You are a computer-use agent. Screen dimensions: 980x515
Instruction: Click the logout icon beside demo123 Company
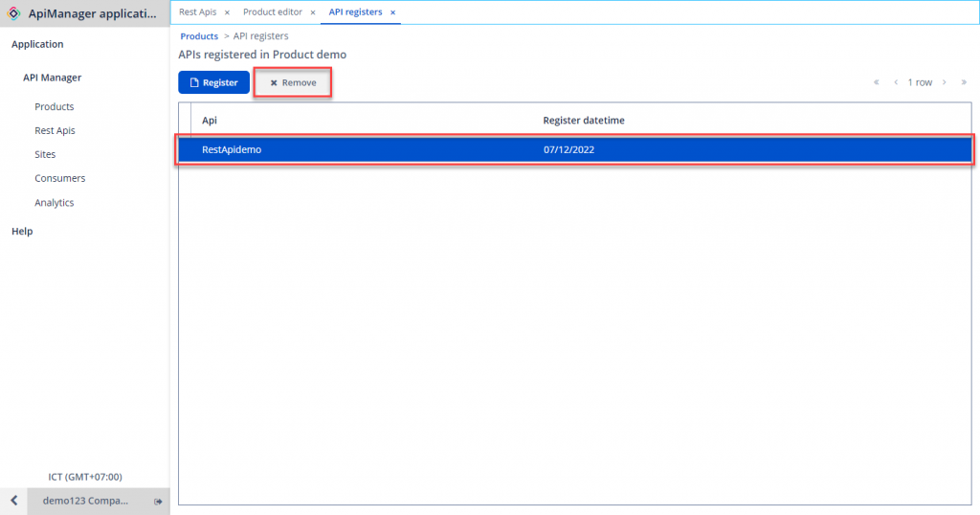158,501
